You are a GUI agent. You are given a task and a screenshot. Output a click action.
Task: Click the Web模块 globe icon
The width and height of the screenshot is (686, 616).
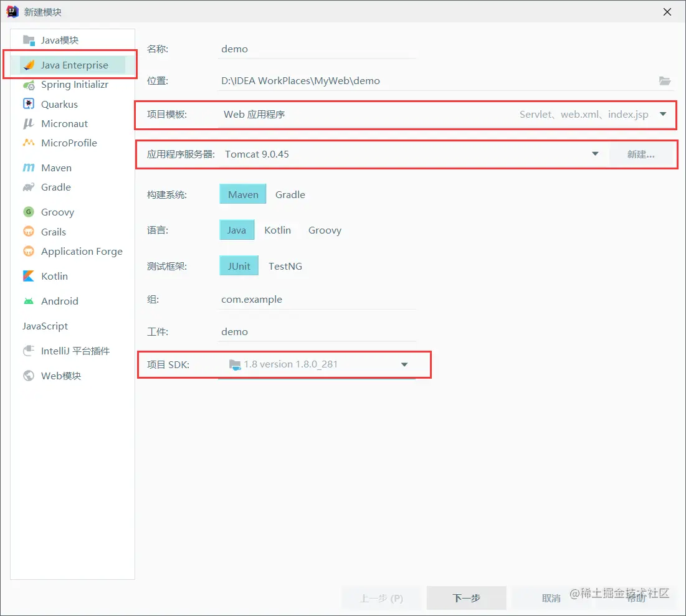[29, 376]
